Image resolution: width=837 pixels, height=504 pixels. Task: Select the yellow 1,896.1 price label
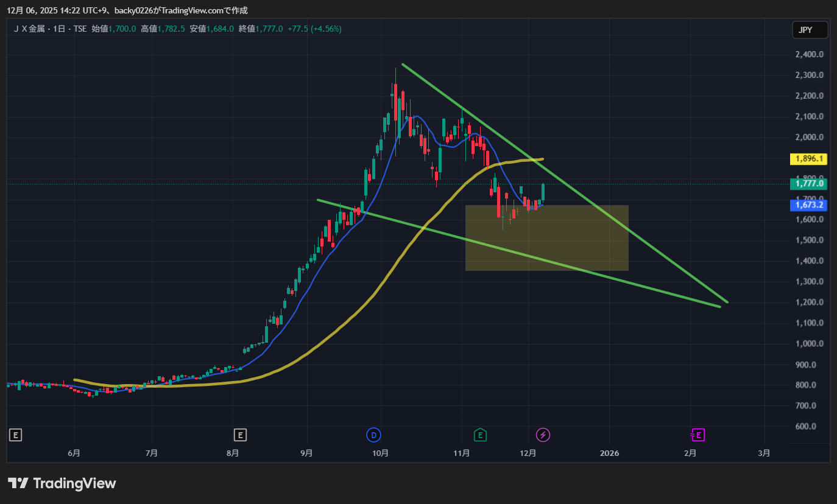coord(808,159)
